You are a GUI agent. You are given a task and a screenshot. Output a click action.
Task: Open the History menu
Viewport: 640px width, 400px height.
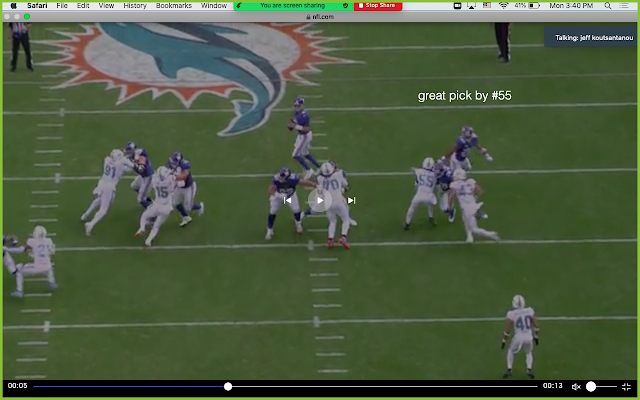135,5
